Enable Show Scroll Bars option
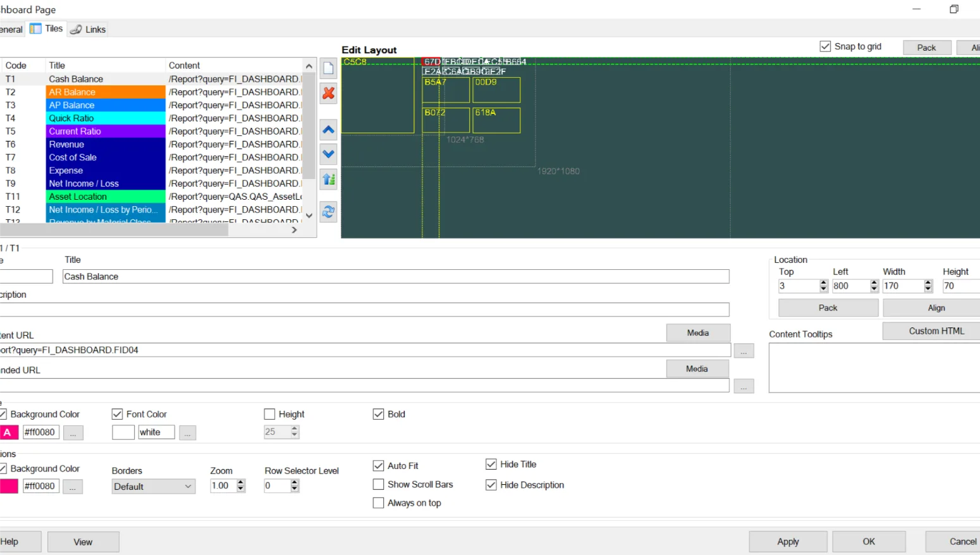This screenshot has height=555, width=980. coord(379,485)
